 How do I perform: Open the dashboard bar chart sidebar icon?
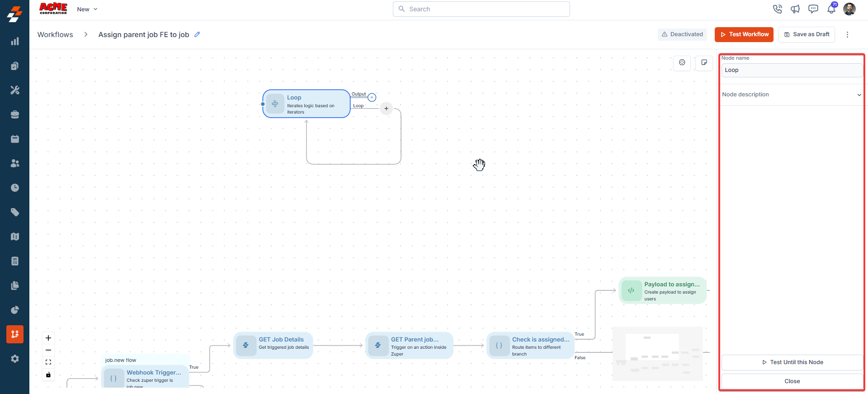(x=15, y=42)
